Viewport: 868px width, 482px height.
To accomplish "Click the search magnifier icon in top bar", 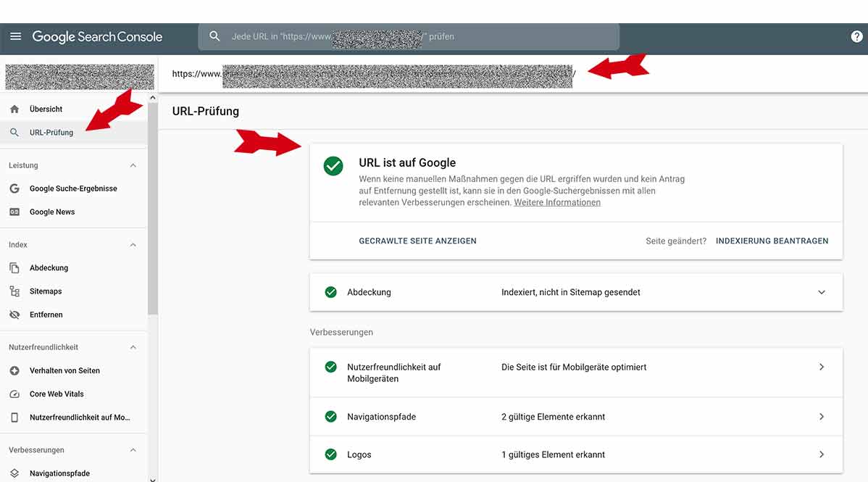I will point(214,36).
